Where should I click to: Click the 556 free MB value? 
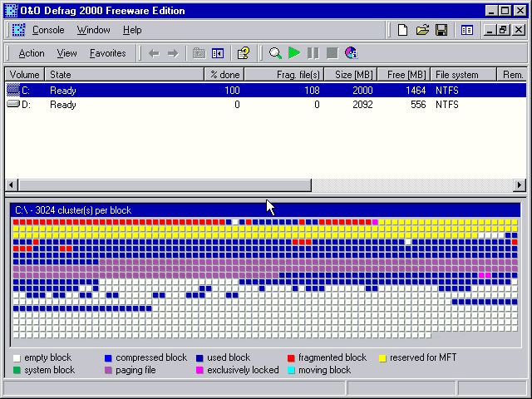tap(418, 105)
